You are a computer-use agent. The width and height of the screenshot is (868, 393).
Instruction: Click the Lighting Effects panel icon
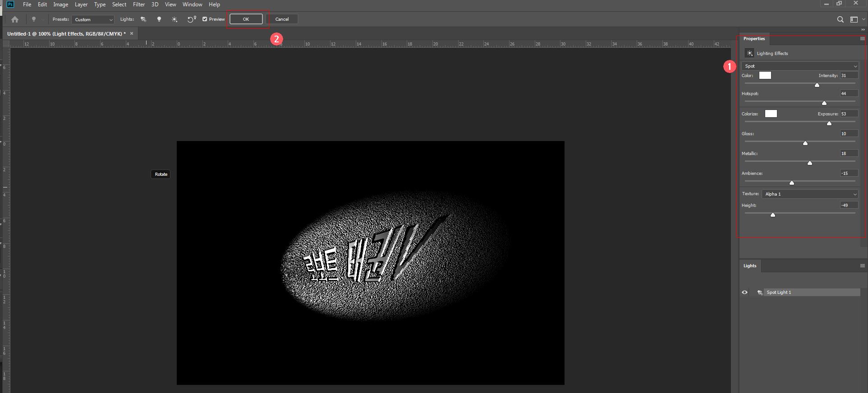coord(749,53)
